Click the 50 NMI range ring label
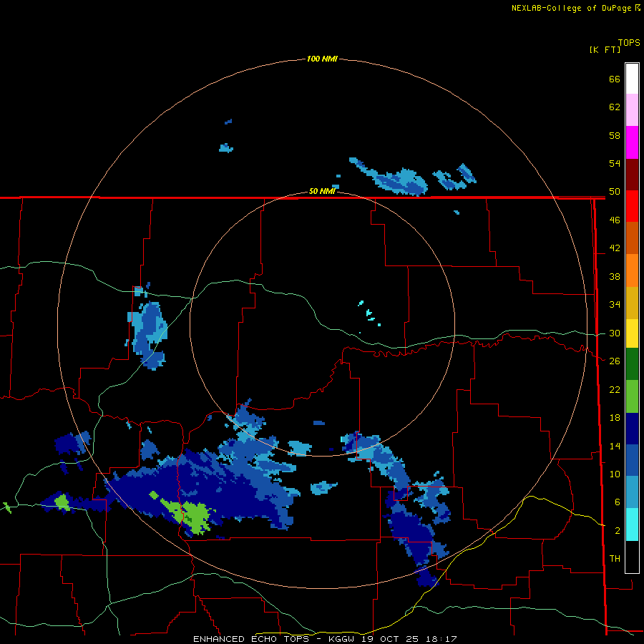Image resolution: width=644 pixels, height=644 pixels. (x=322, y=191)
